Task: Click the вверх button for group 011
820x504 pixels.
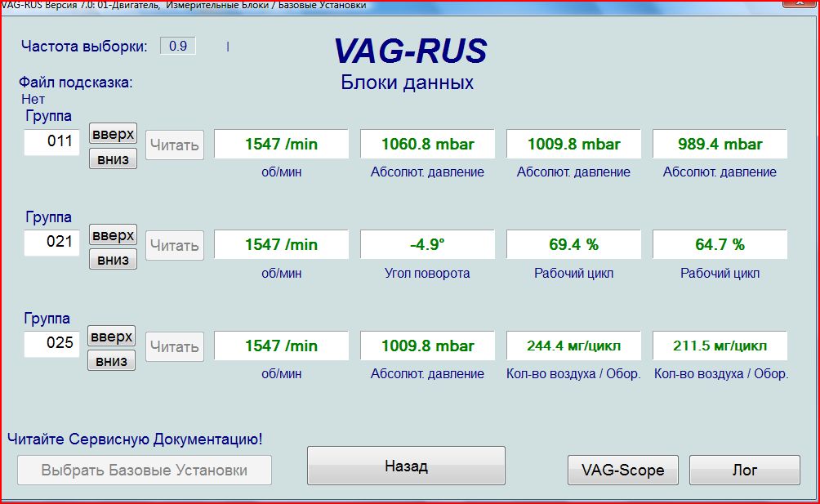Action: pyautogui.click(x=113, y=134)
